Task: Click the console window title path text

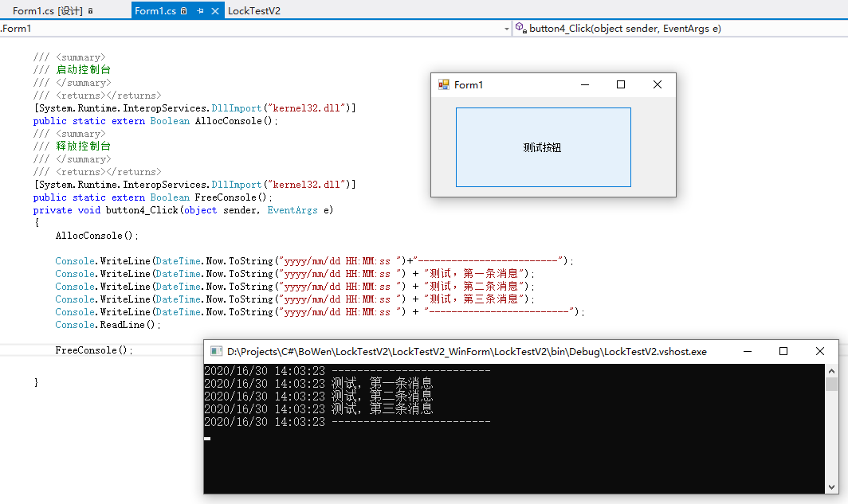Action: click(467, 352)
